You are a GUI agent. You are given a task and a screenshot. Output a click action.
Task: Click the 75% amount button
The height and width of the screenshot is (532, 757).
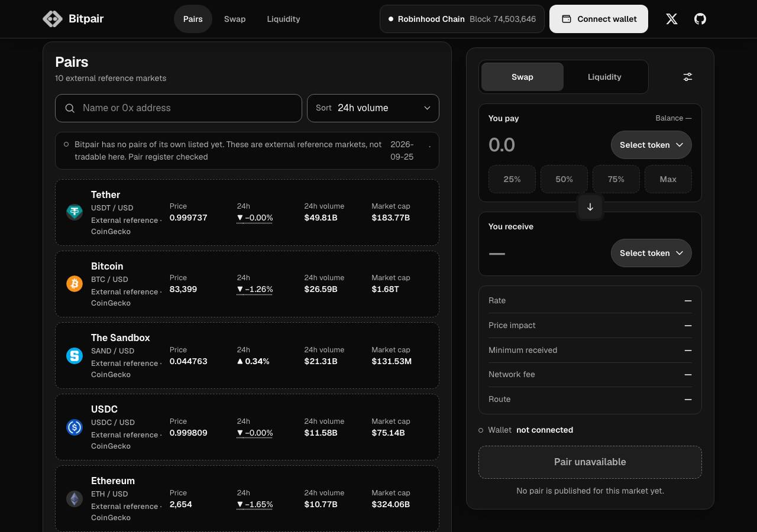click(x=616, y=179)
